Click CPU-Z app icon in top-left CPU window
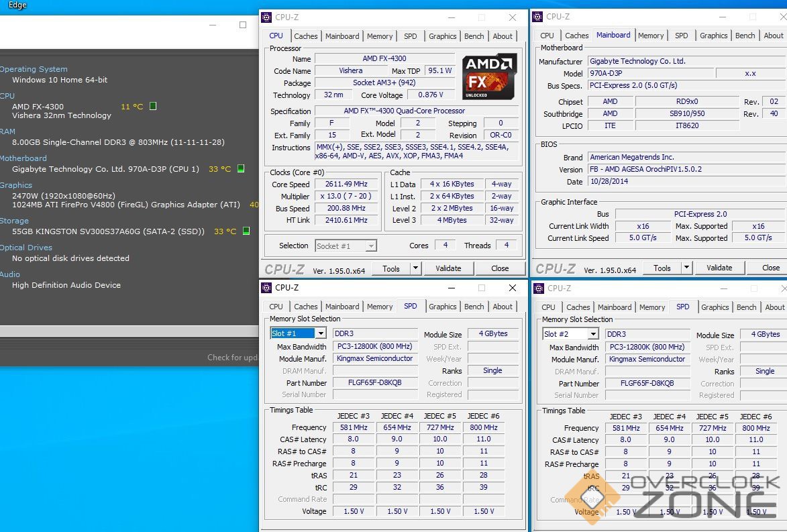787x532 pixels. pyautogui.click(x=266, y=17)
